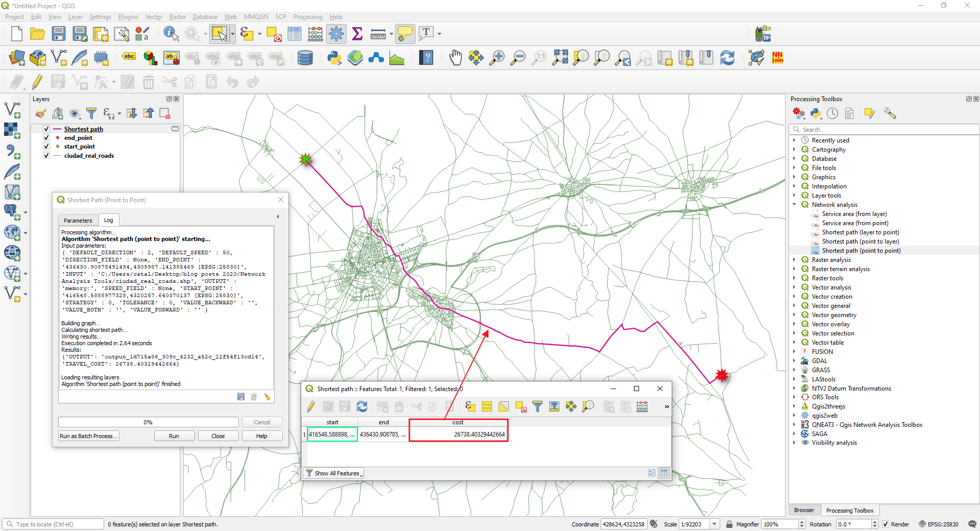Create a new project file
This screenshot has height=531, width=980.
[x=17, y=34]
